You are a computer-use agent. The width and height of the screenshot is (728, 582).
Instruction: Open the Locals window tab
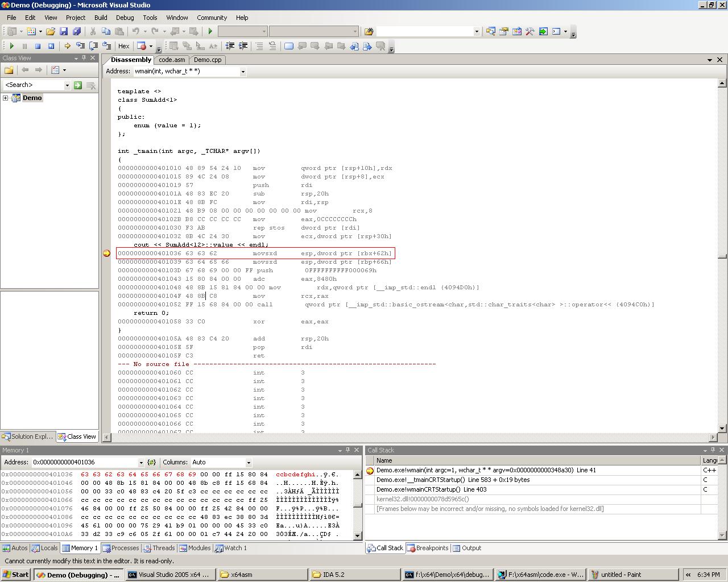click(x=45, y=548)
